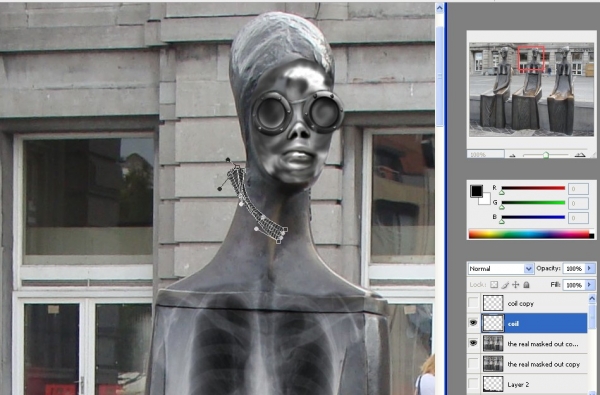Open the Opacity slider arrow
The image size is (600, 395).
(590, 269)
